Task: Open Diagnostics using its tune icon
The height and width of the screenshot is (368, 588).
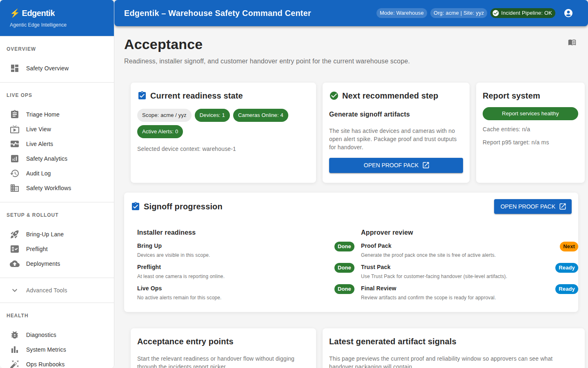Action: click(15, 335)
